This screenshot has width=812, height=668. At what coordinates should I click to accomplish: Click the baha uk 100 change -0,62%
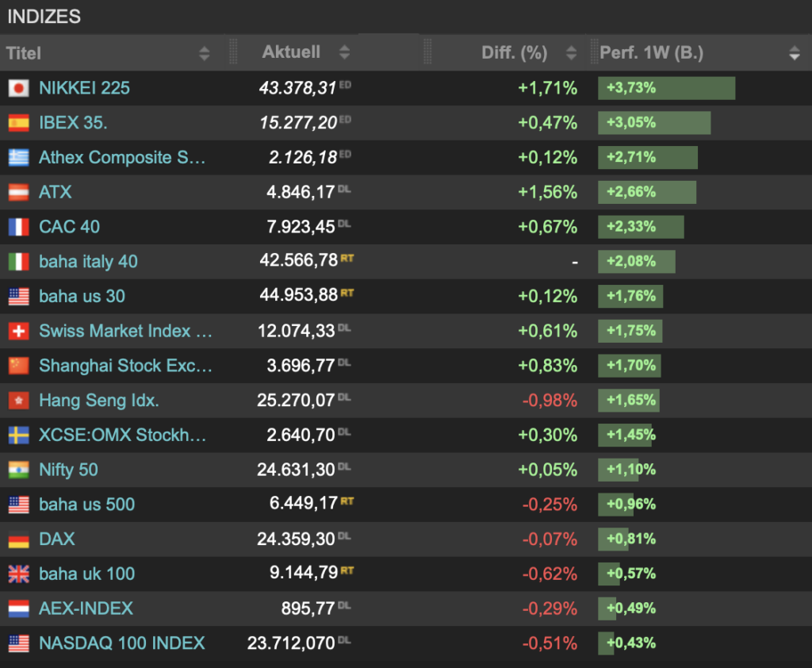550,574
